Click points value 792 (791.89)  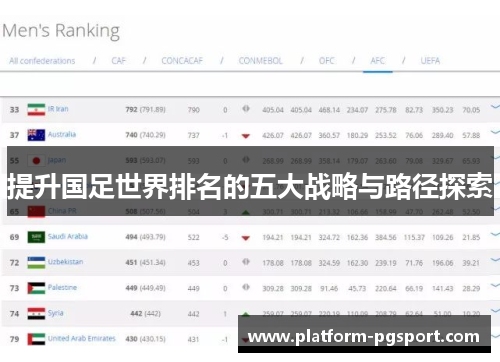pyautogui.click(x=145, y=109)
